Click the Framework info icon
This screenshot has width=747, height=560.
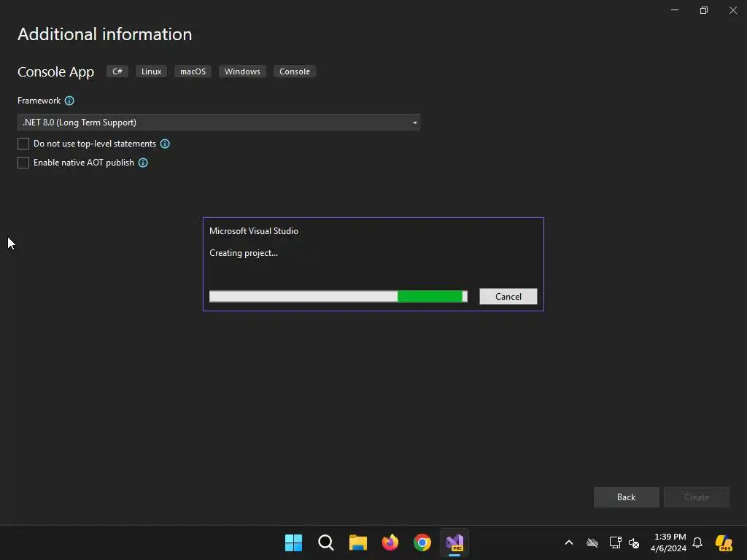(x=69, y=101)
